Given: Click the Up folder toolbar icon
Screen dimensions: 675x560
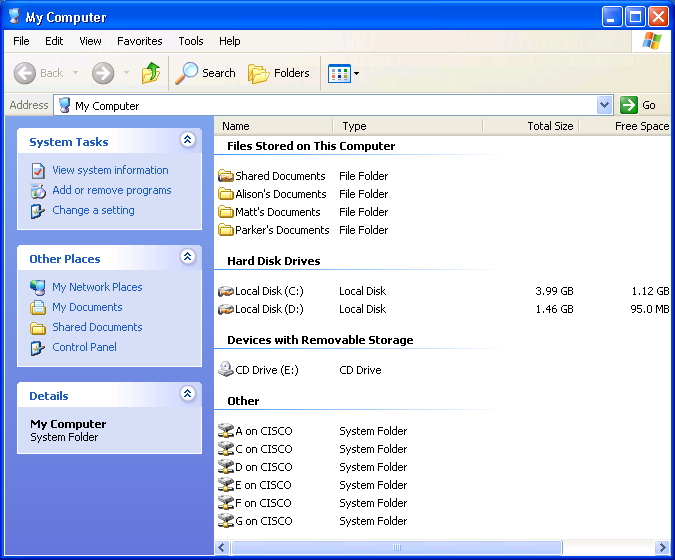Looking at the screenshot, I should (x=151, y=73).
